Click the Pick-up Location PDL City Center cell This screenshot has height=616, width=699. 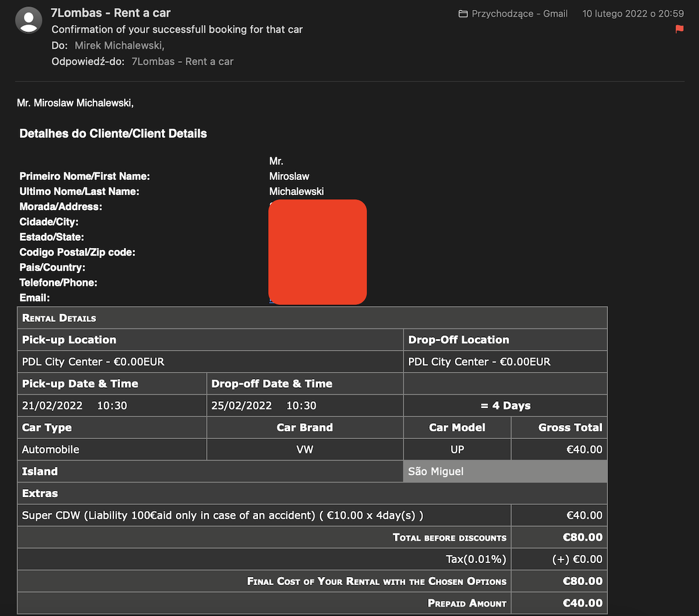coord(210,362)
